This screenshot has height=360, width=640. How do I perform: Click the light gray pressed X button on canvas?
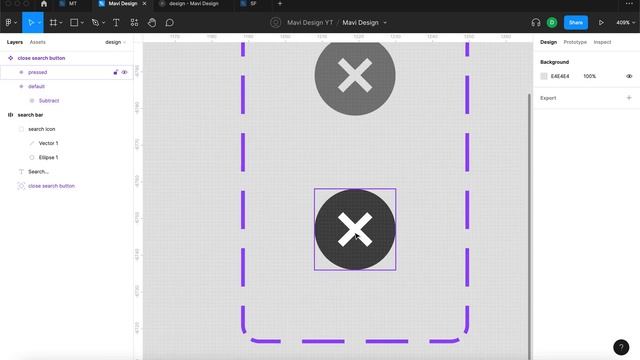tap(355, 75)
